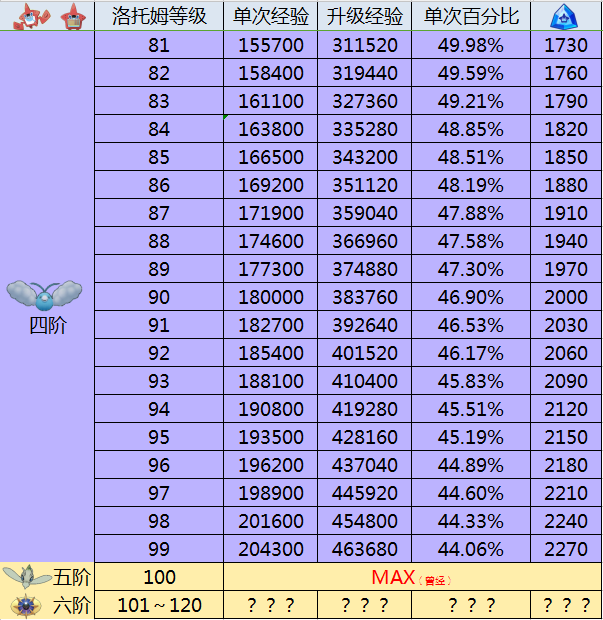This screenshot has height=620, width=603.
Task: Click the right Rotom icon in top-left cell
Action: coord(72,16)
